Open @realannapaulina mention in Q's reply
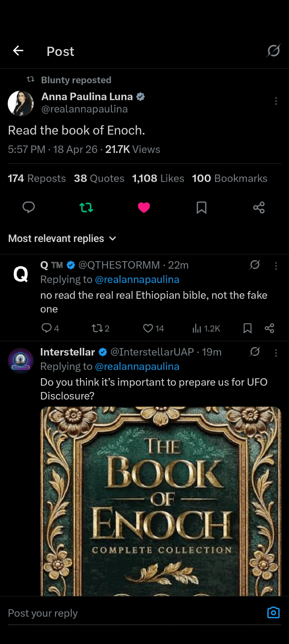This screenshot has width=289, height=644. click(137, 279)
